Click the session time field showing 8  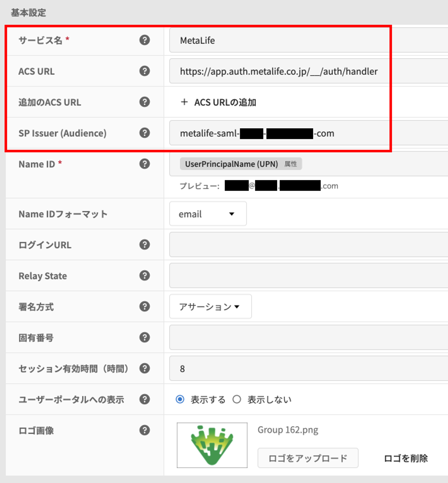(309, 368)
